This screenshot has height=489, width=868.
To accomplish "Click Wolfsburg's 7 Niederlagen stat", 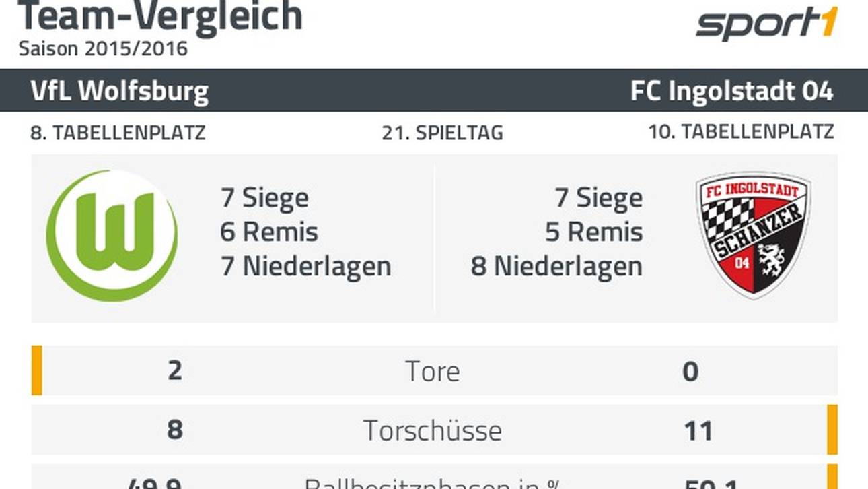I will point(305,267).
